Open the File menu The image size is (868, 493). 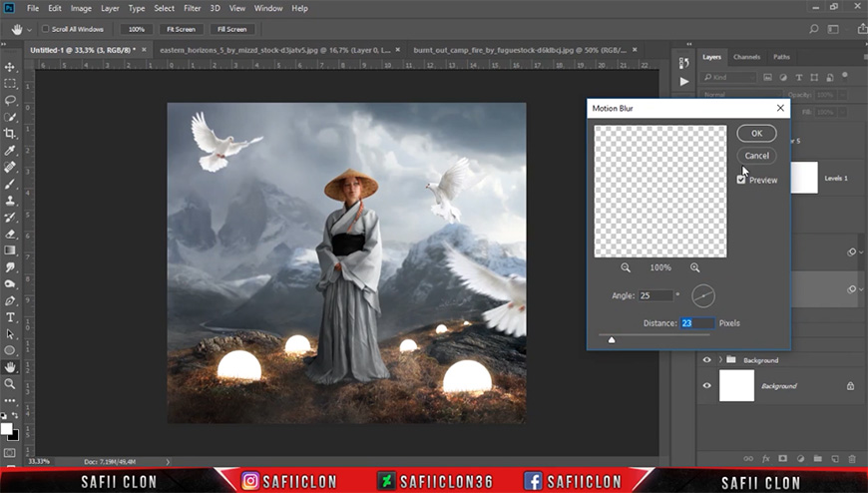point(33,8)
